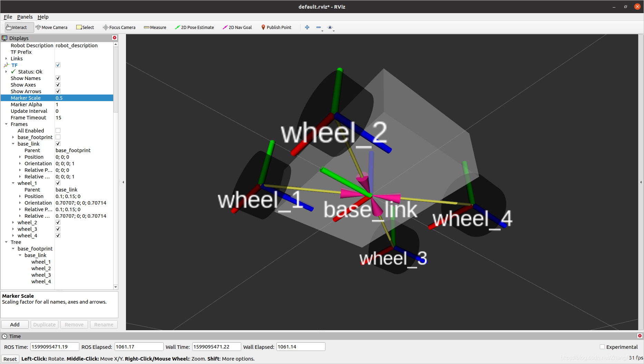Choose the Select tool in toolbar
The height and width of the screenshot is (364, 644).
pos(85,27)
